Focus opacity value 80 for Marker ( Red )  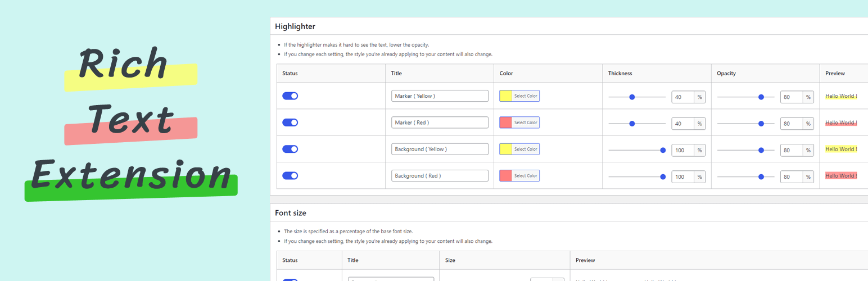click(x=791, y=124)
